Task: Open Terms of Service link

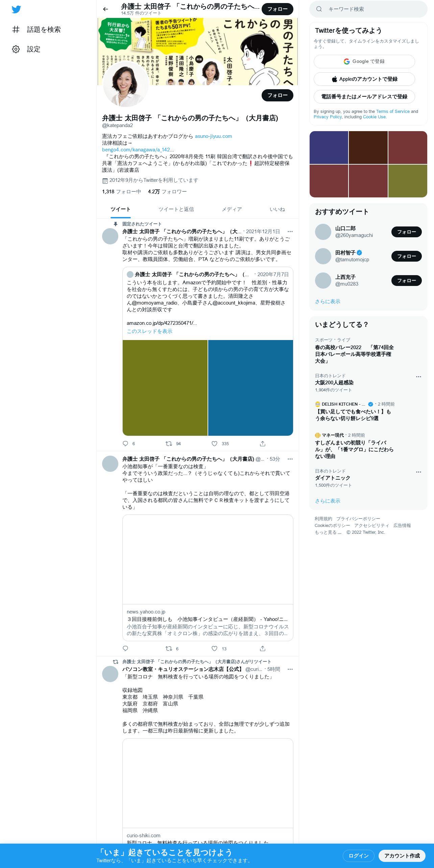Action: point(393,112)
